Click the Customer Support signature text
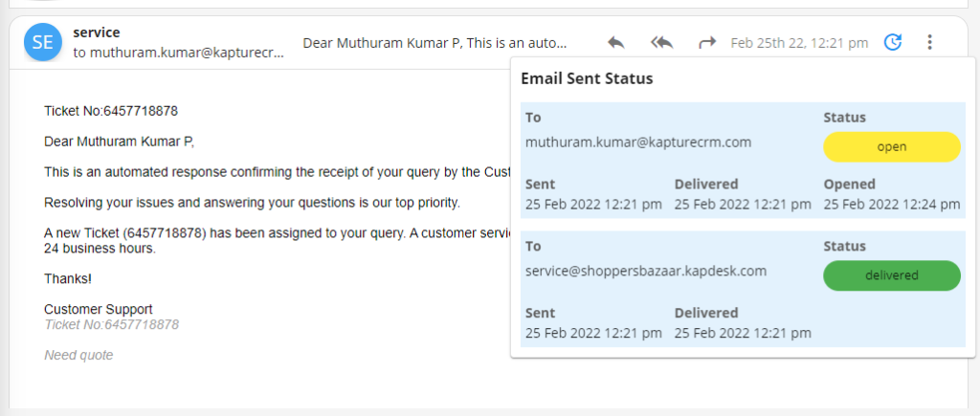The image size is (980, 416). coord(99,309)
